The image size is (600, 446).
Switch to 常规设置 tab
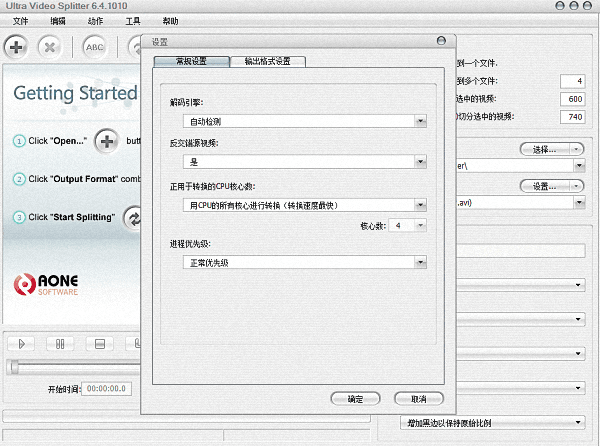(191, 61)
